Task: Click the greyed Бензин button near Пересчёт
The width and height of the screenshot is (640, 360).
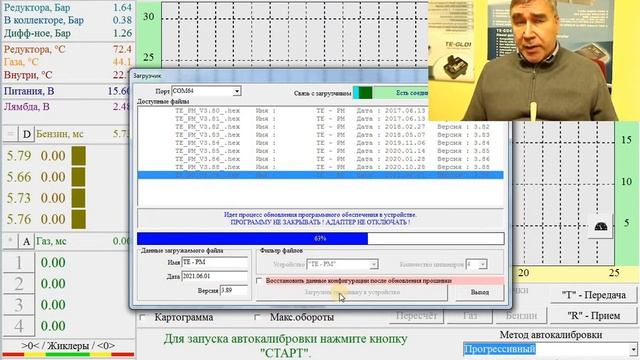Action: pyautogui.click(x=521, y=316)
